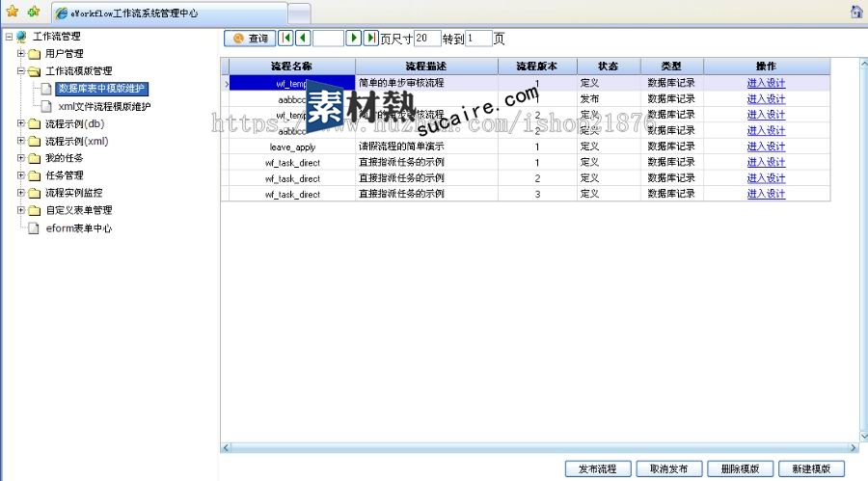Click the add to favorites star icon
Viewport: 868px width, 481px height.
[34, 11]
